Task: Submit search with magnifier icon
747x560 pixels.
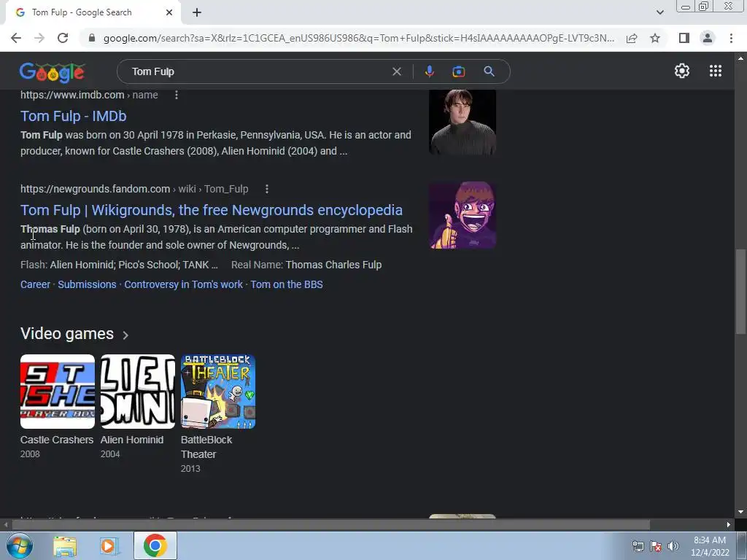Action: [489, 71]
